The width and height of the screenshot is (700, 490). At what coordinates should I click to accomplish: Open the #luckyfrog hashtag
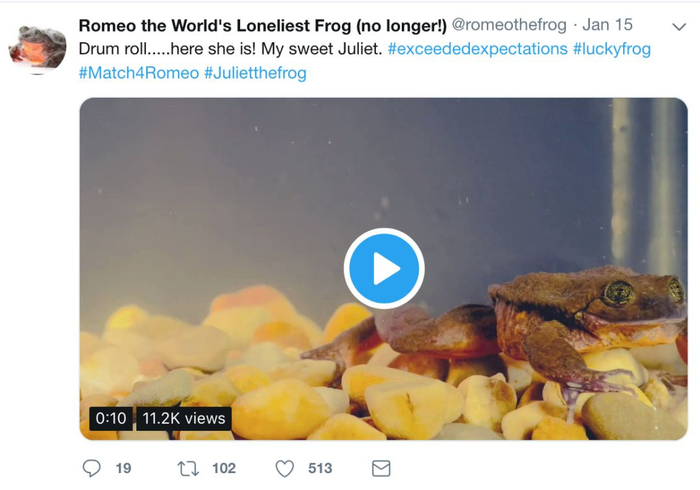pyautogui.click(x=611, y=49)
